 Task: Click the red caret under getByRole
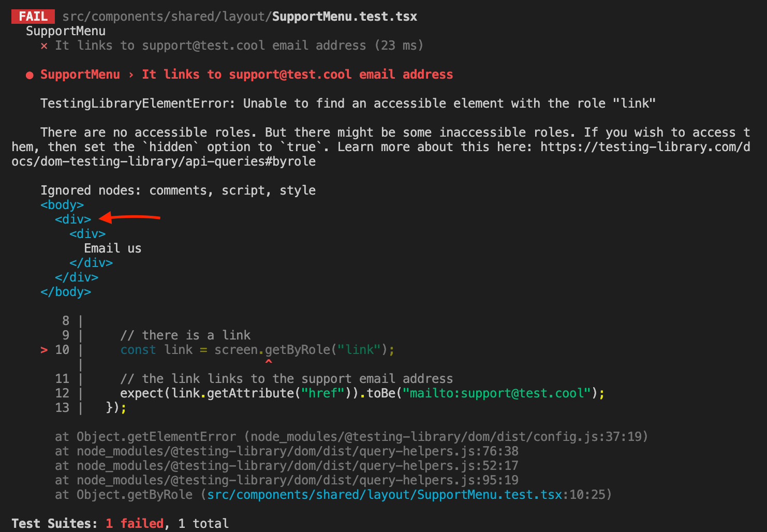[269, 361]
